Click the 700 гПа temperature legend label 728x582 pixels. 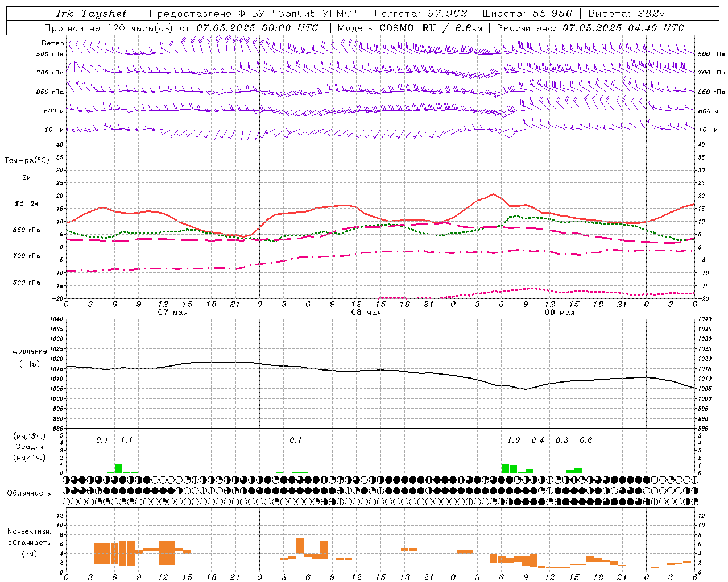click(x=27, y=256)
